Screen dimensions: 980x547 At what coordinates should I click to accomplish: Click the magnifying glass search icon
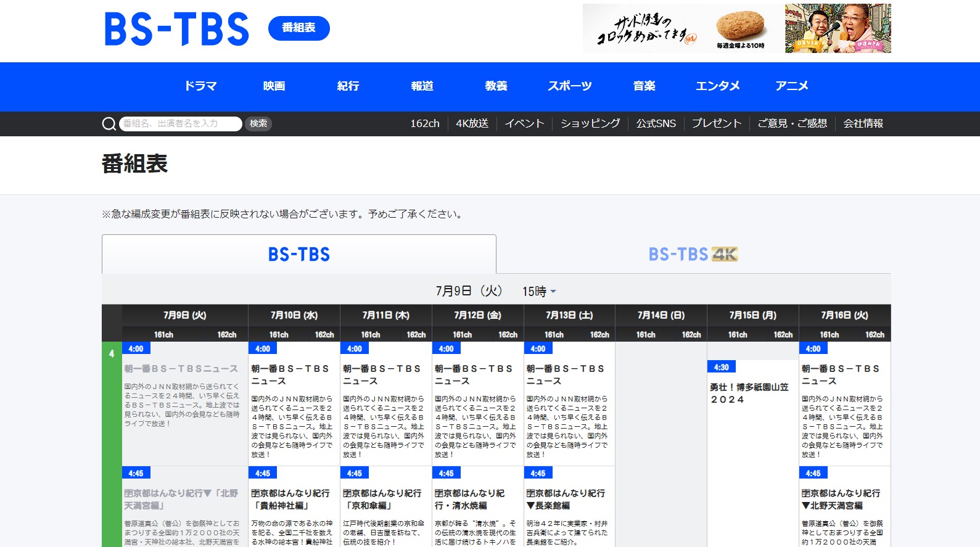click(x=109, y=124)
